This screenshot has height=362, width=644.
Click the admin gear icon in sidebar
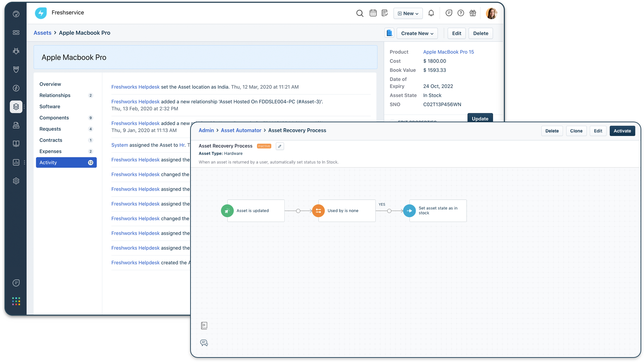click(16, 181)
